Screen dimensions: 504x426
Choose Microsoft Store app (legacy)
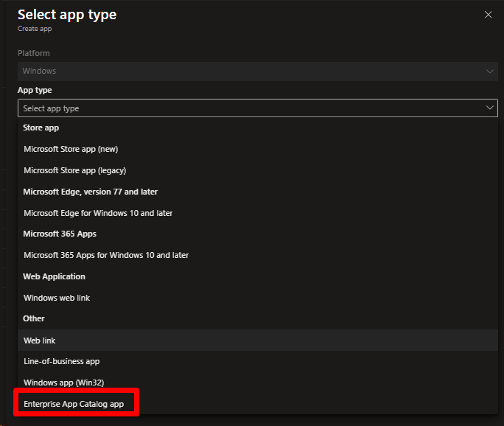[258, 170]
